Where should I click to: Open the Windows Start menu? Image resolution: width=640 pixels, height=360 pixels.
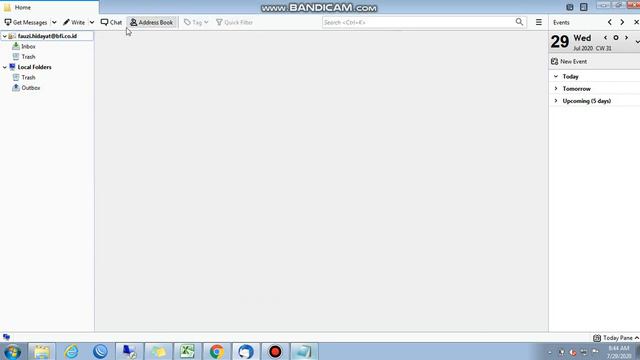point(13,352)
